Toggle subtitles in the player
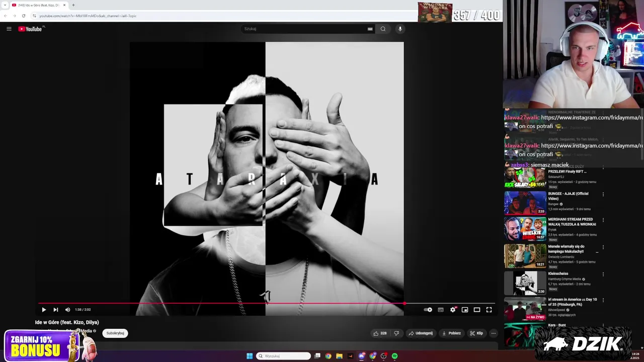This screenshot has width=644, height=362. (x=441, y=310)
